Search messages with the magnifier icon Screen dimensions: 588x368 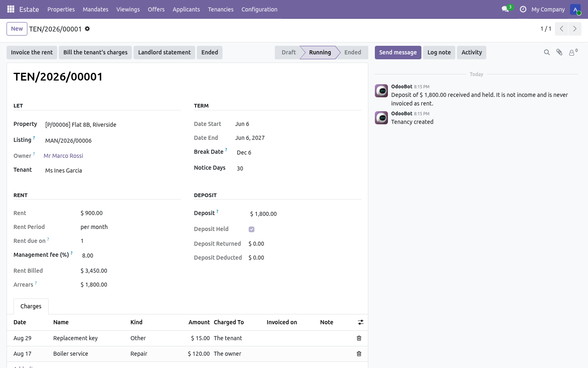547,52
